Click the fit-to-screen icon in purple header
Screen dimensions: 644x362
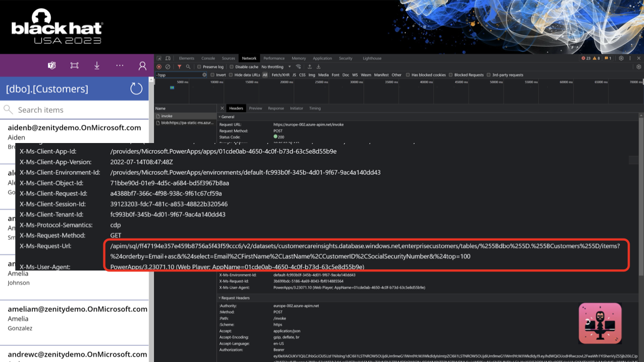(x=74, y=66)
